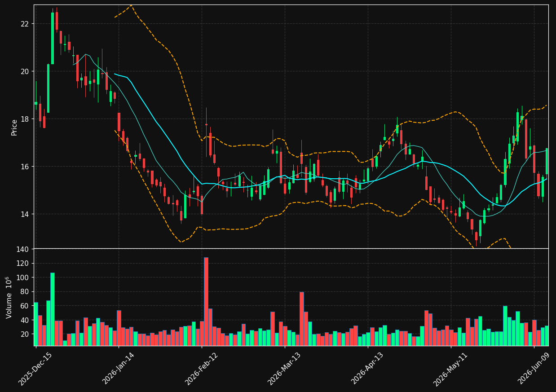
Task: Click the volume axis value 140
Action: point(22,249)
